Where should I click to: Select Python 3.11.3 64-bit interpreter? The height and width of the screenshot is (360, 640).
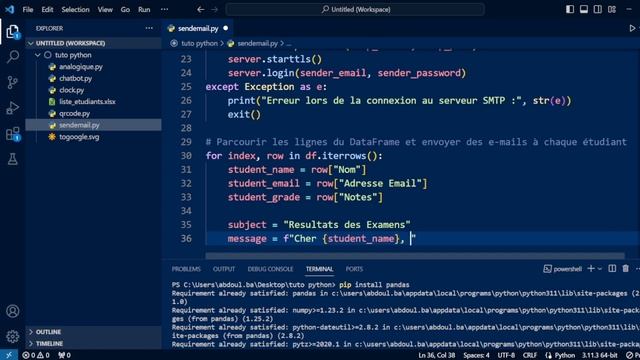600,355
